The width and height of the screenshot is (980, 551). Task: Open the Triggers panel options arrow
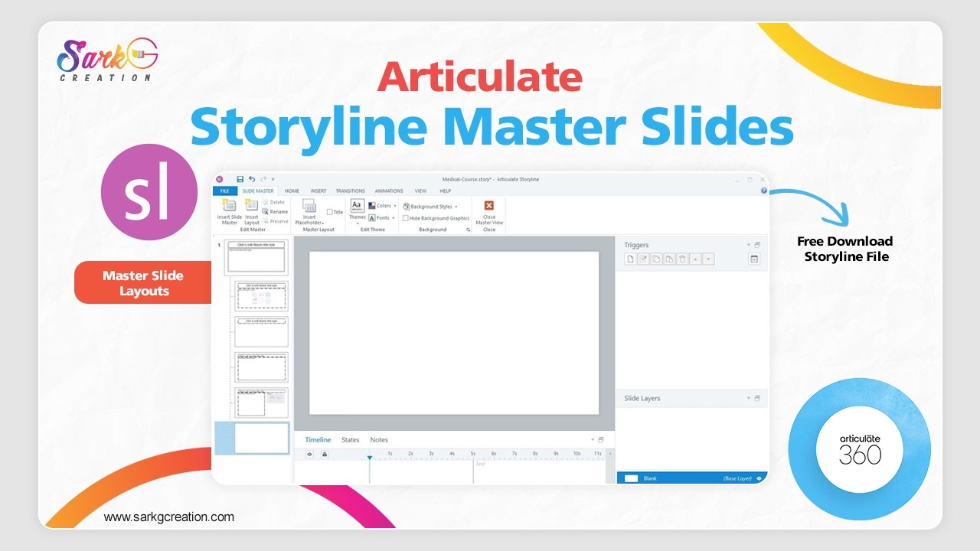(749, 245)
